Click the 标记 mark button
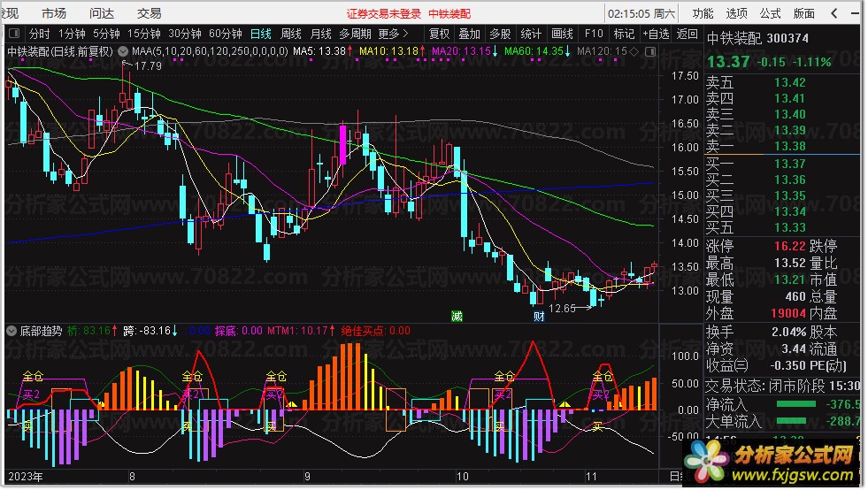The height and width of the screenshot is (490, 868). 624,34
